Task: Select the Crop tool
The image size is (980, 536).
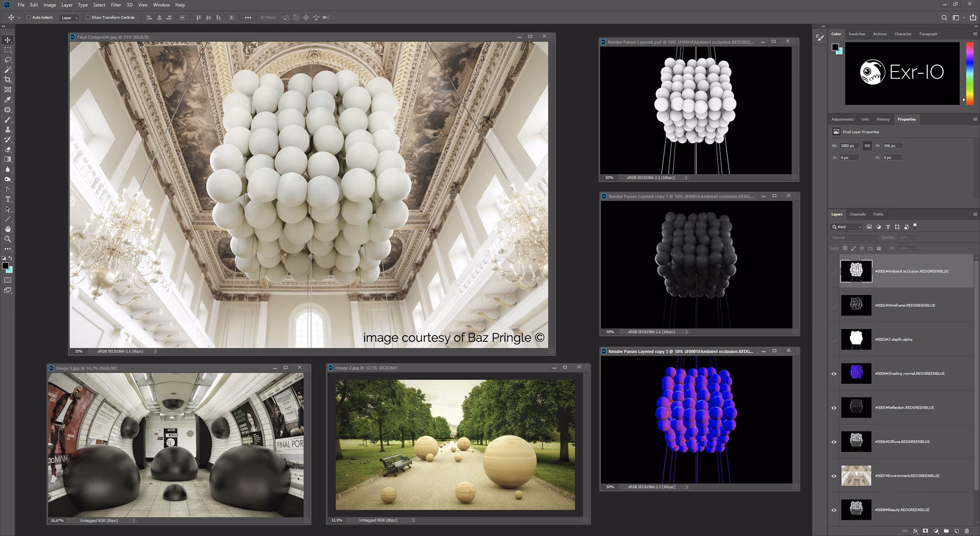Action: (x=8, y=80)
